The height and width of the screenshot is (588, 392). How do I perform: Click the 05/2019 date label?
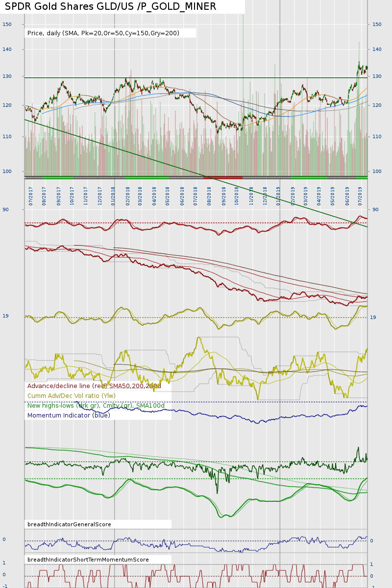(x=333, y=196)
